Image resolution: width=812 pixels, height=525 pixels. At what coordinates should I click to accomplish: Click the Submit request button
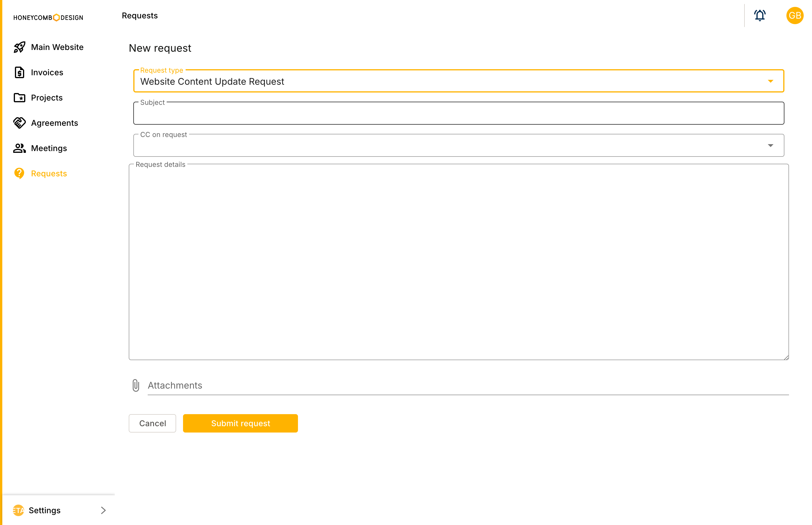coord(240,423)
